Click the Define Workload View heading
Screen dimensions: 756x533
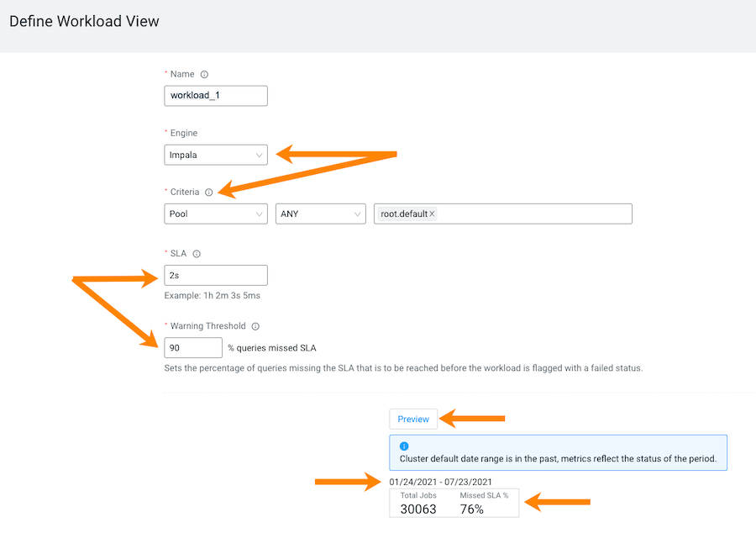click(84, 21)
